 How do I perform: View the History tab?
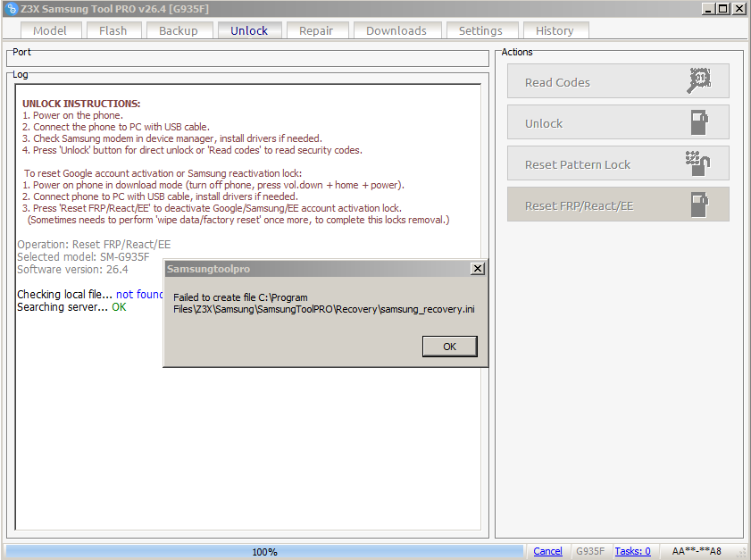click(x=555, y=30)
